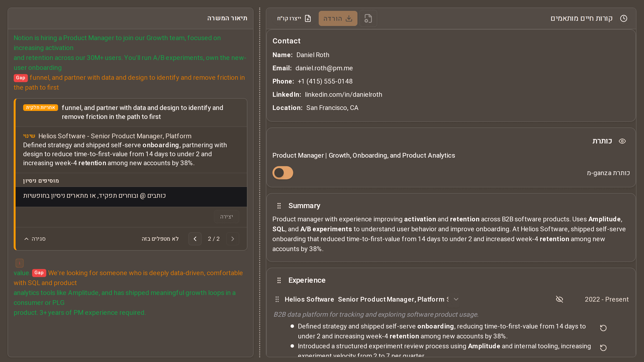This screenshot has height=362, width=644.
Task: Click the 'B2B data platform' italic description
Action: pos(376,314)
